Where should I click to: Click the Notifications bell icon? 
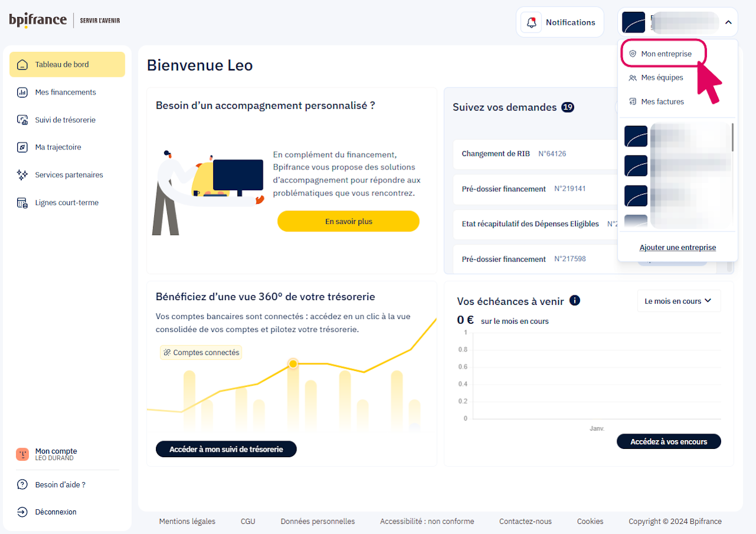pyautogui.click(x=531, y=22)
